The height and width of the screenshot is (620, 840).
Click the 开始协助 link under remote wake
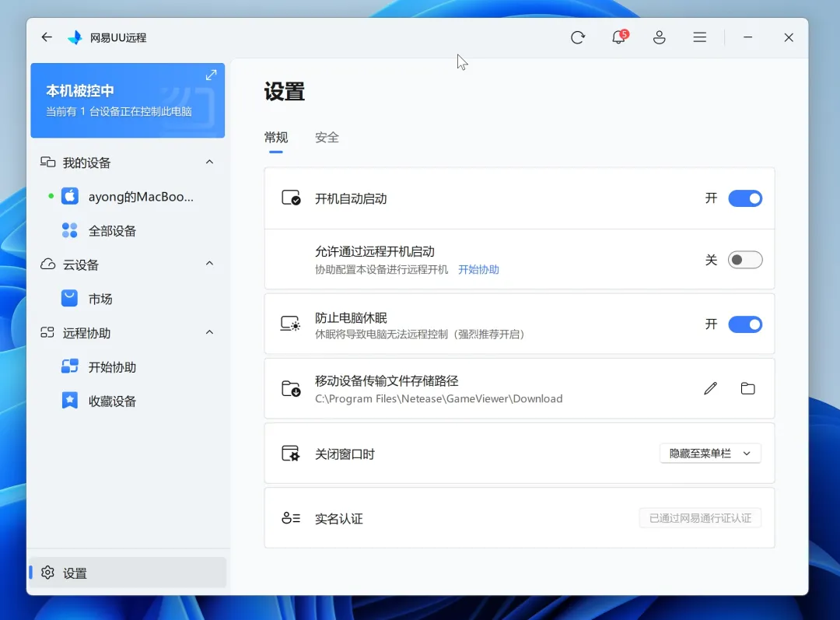tap(478, 269)
